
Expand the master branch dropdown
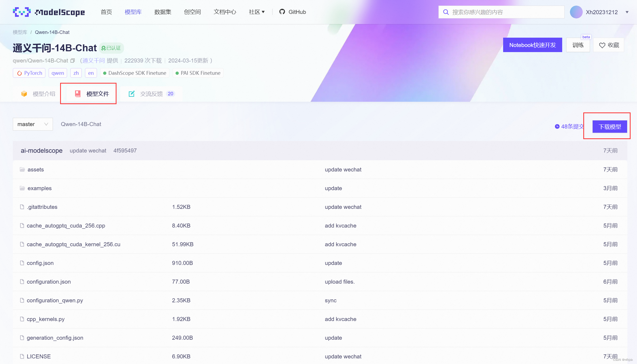click(x=33, y=124)
